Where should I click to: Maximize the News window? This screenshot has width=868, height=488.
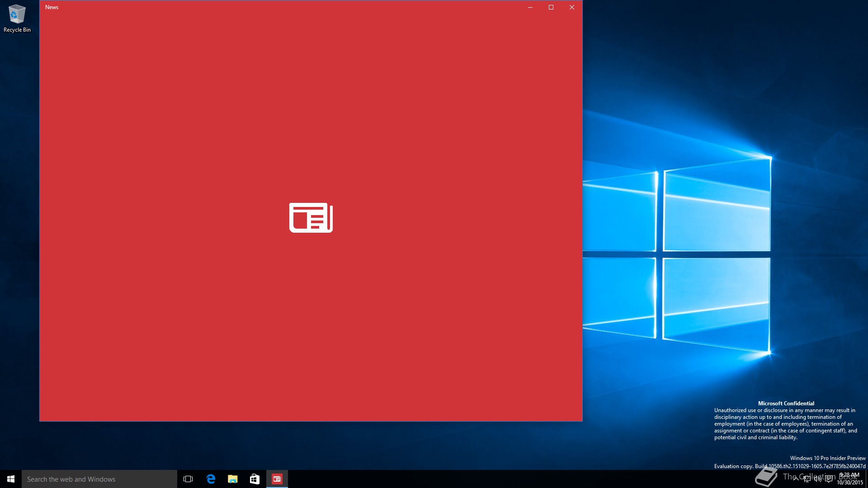(551, 7)
